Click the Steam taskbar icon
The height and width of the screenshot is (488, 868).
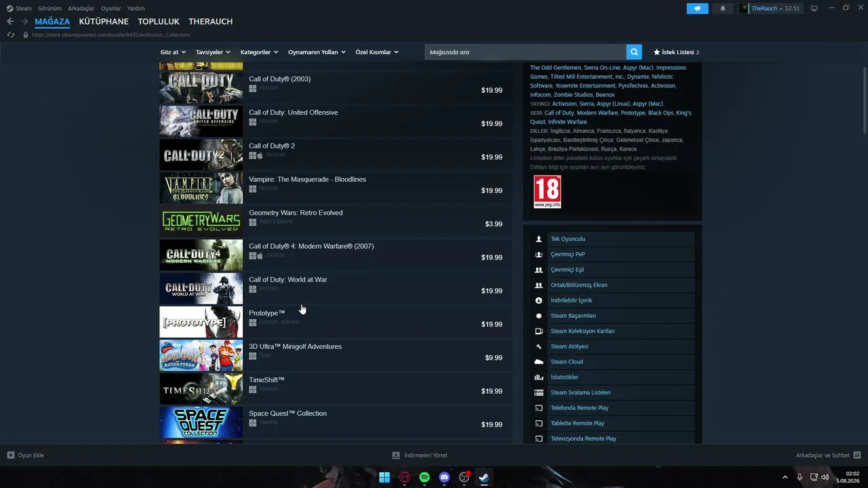pos(484,477)
